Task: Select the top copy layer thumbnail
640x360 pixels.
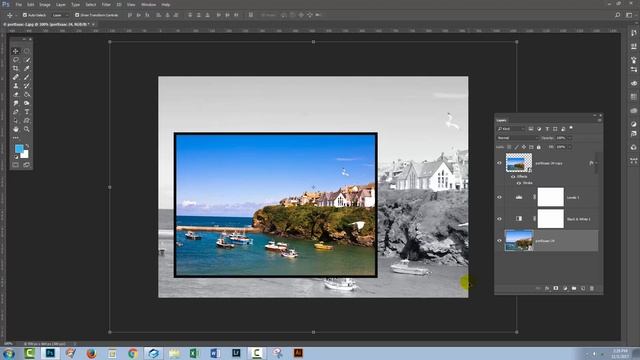Action: pos(519,163)
